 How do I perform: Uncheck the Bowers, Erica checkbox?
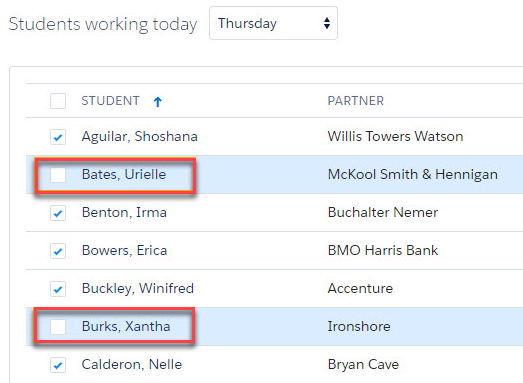point(58,251)
